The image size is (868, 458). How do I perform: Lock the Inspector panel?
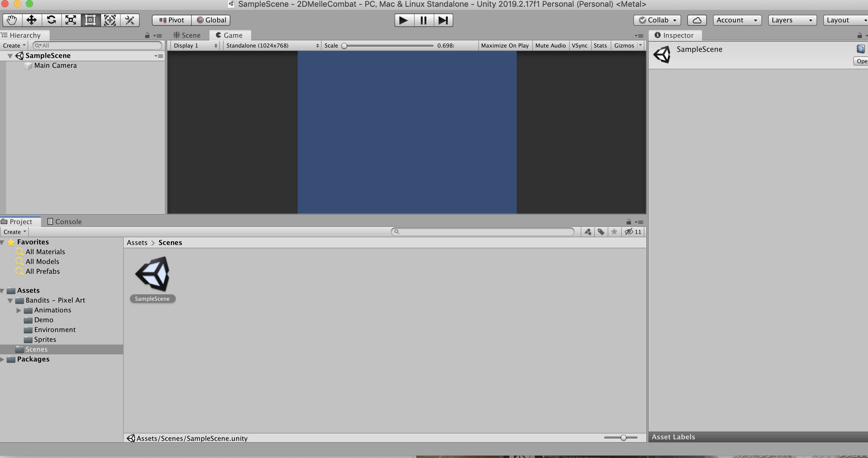click(x=859, y=35)
